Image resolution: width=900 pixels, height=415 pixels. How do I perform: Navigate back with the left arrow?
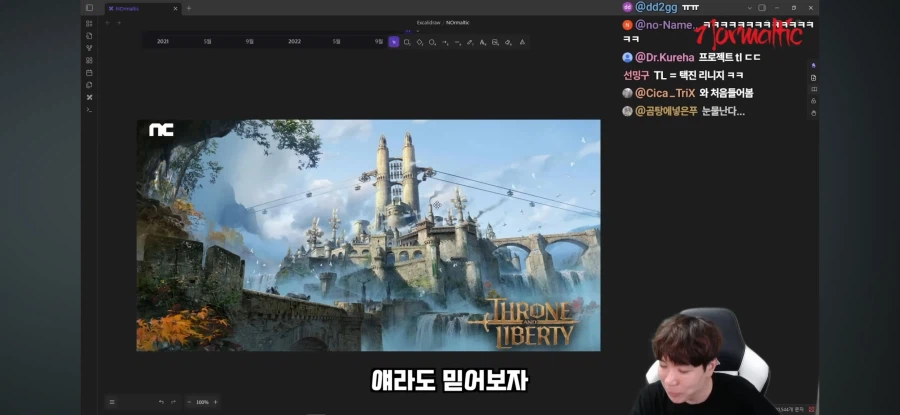point(107,23)
